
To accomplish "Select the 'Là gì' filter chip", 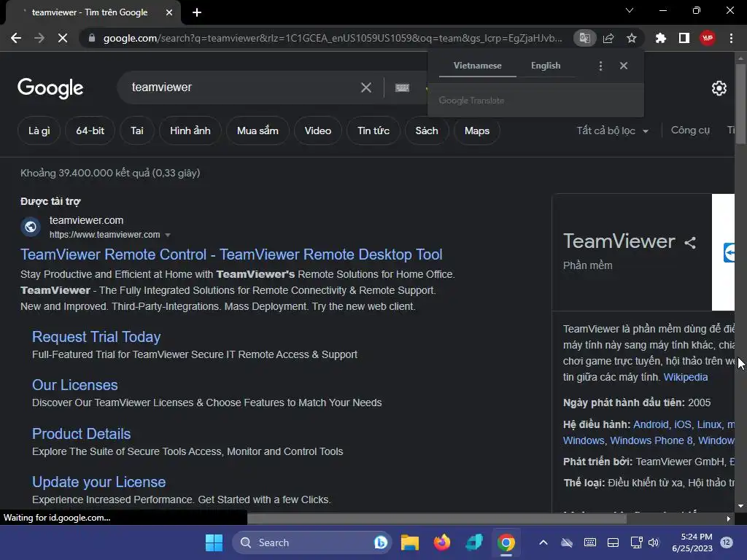I will [39, 131].
